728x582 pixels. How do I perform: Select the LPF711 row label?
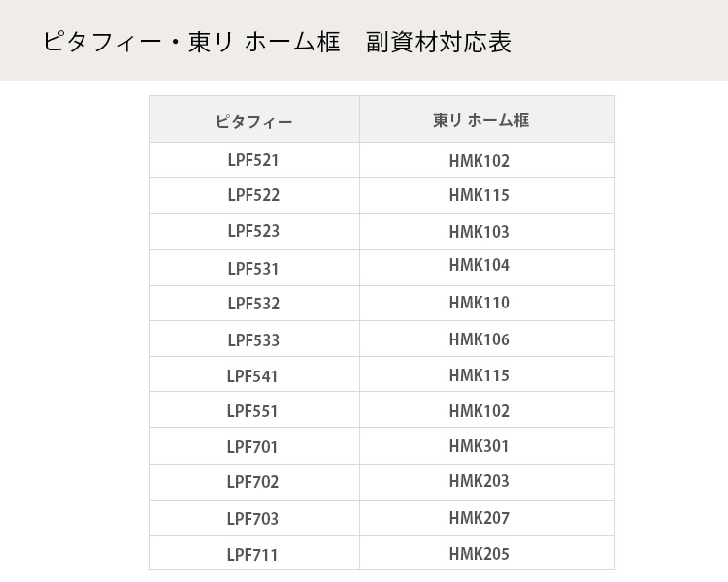[x=253, y=555]
